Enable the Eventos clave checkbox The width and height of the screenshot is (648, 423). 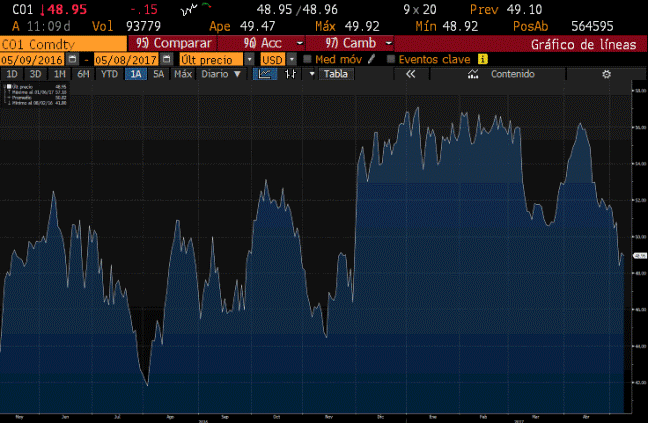pyautogui.click(x=391, y=59)
